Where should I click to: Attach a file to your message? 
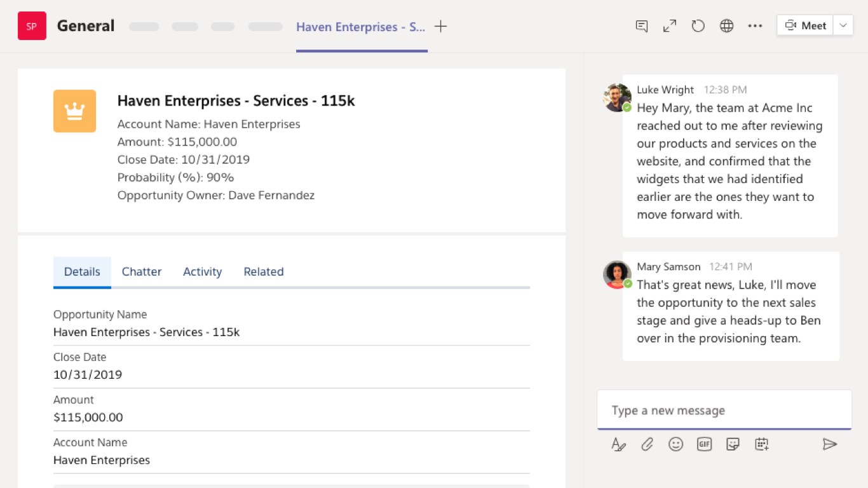(647, 444)
